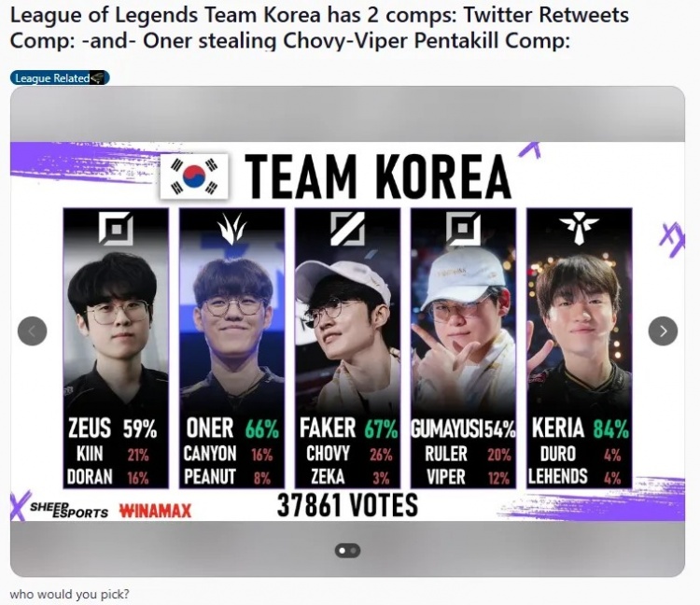Click the support role icon above Keria

pyautogui.click(x=579, y=229)
